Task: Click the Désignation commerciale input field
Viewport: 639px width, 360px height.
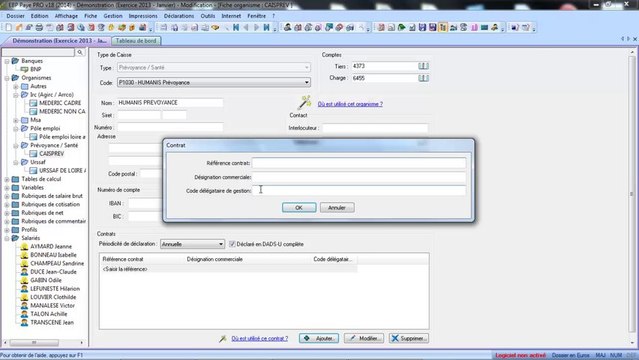Action: (359, 177)
